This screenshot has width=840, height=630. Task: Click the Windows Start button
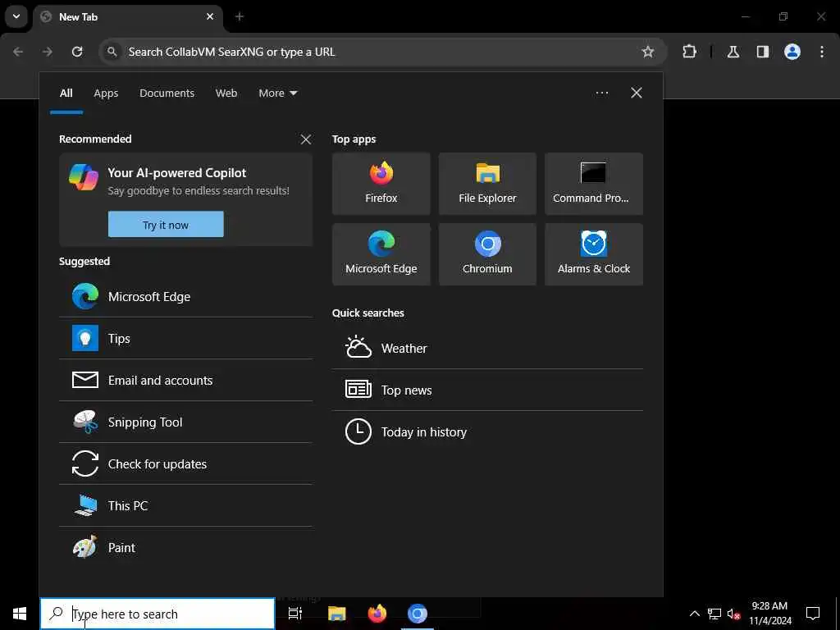point(20,614)
